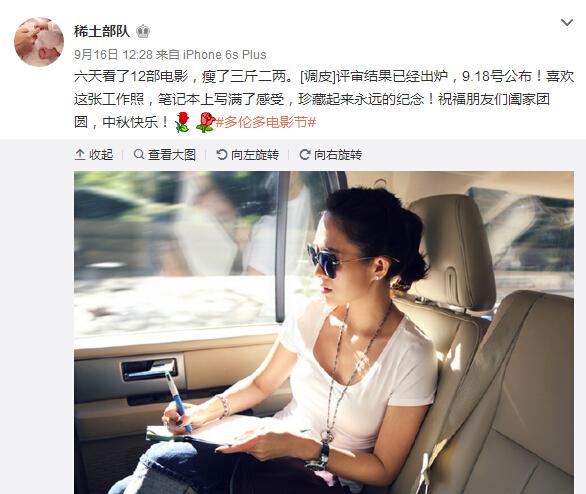Screen dimensions: 586x494
Task: Click the clockwise rotate arrow icon
Action: [305, 154]
